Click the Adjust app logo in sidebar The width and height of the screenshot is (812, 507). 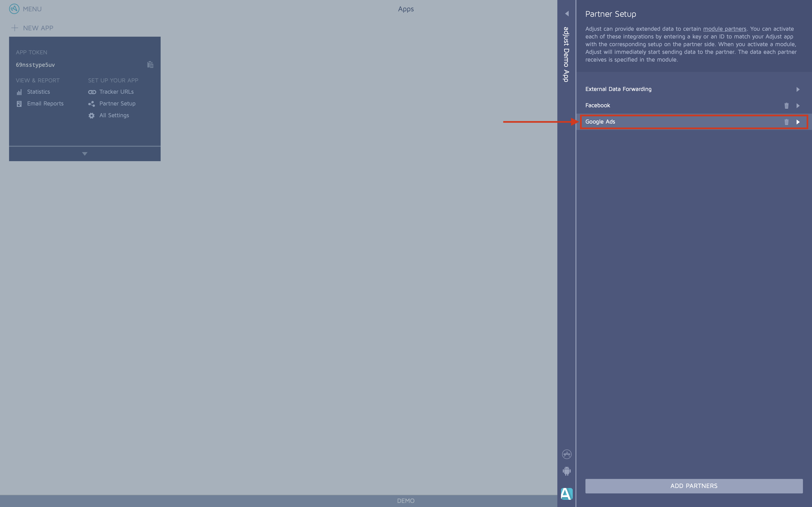click(x=567, y=494)
